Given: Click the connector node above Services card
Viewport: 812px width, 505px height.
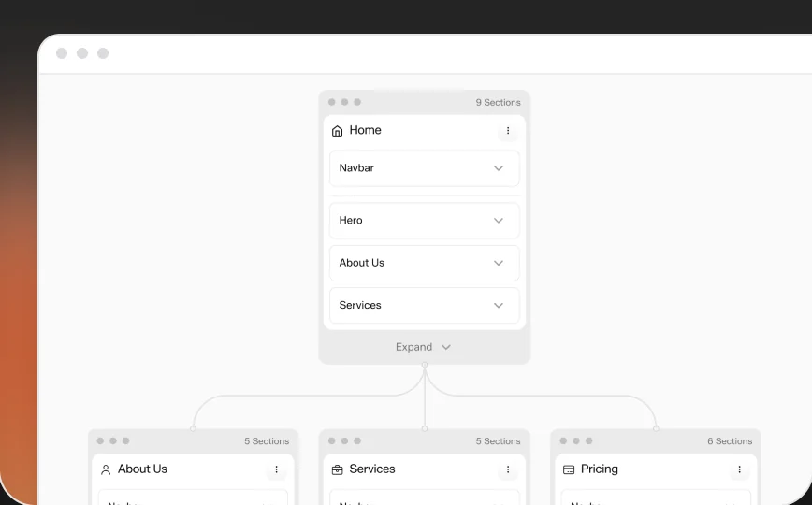Looking at the screenshot, I should click(425, 428).
